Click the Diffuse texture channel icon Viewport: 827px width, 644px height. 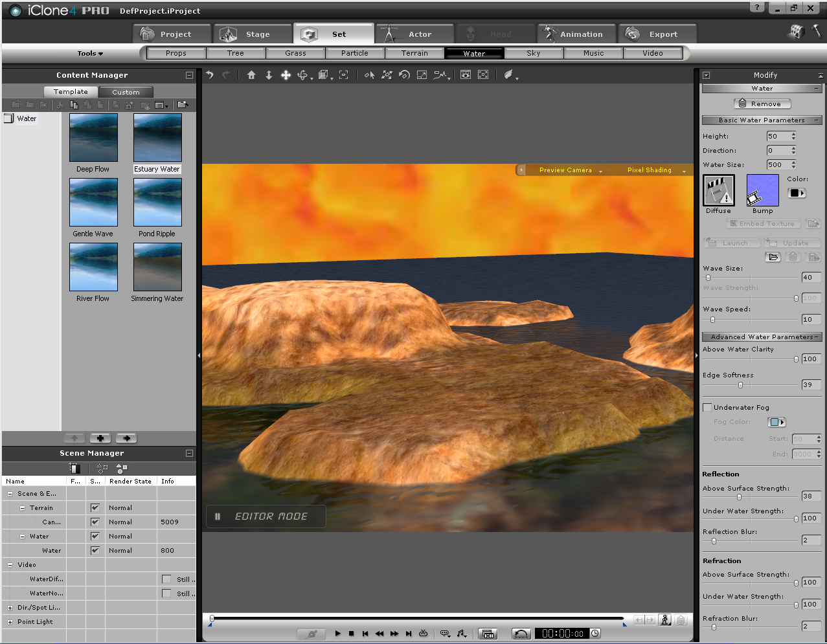pyautogui.click(x=718, y=191)
